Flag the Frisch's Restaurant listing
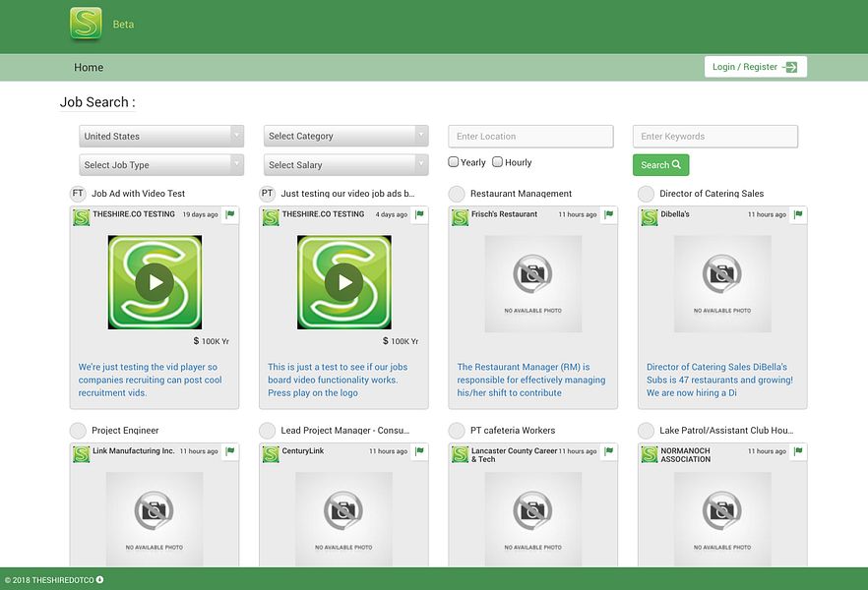The height and width of the screenshot is (590, 868). point(609,214)
